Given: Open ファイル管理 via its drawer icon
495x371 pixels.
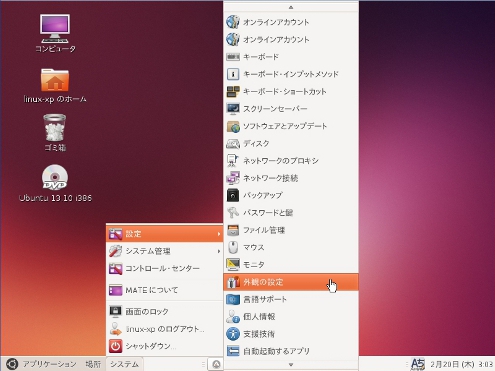Looking at the screenshot, I should point(233,230).
